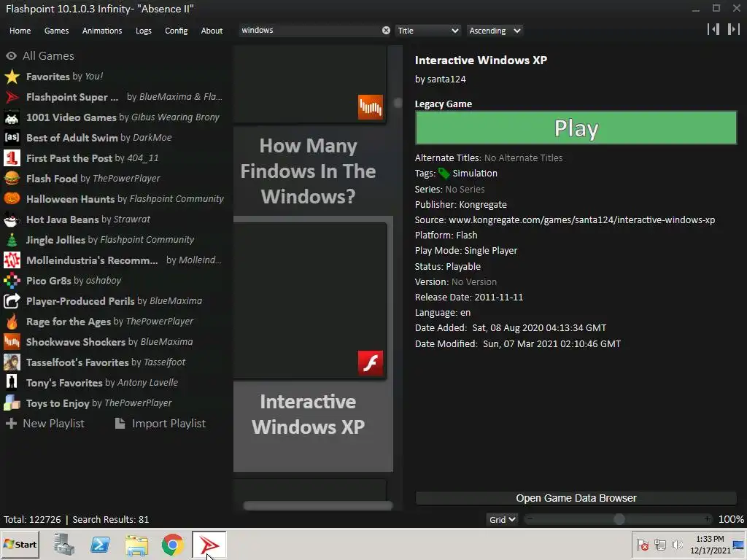Click the All Games label
The width and height of the screenshot is (747, 560).
[x=49, y=56]
